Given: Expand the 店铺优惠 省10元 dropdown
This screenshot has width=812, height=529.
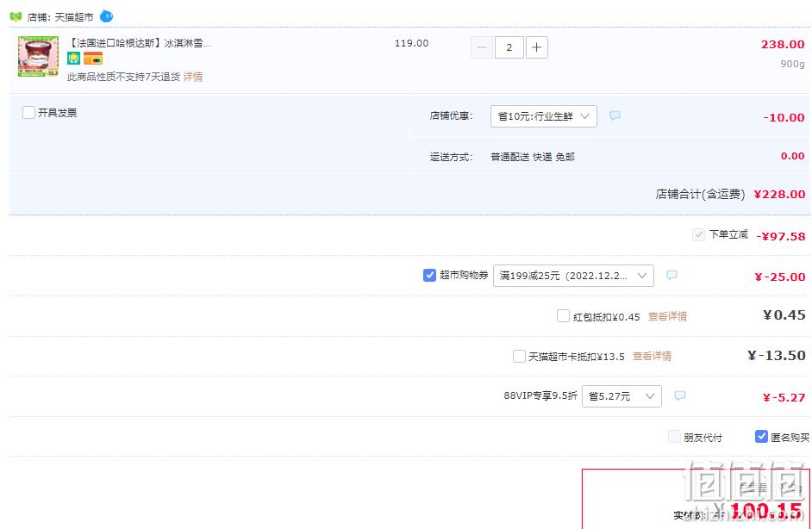Looking at the screenshot, I should tap(543, 116).
